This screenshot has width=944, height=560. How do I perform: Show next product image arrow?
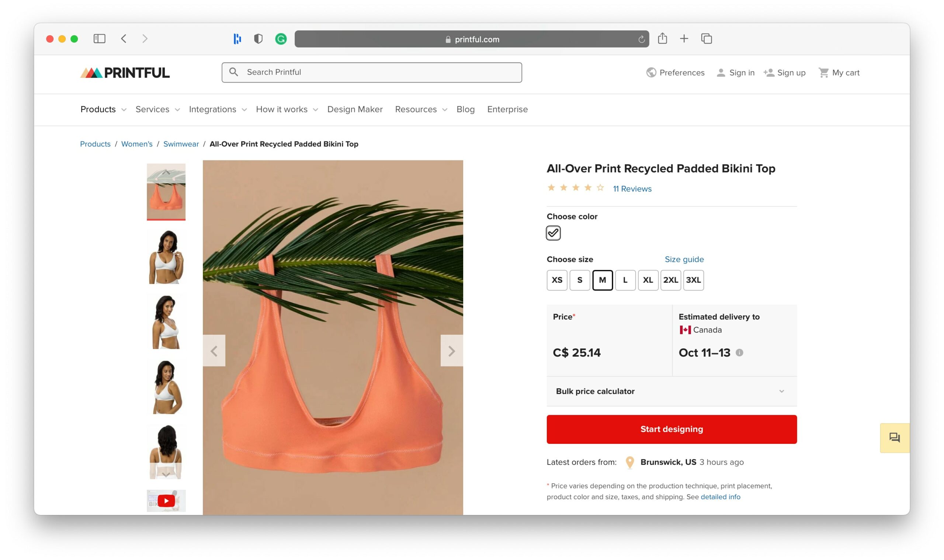(x=451, y=351)
